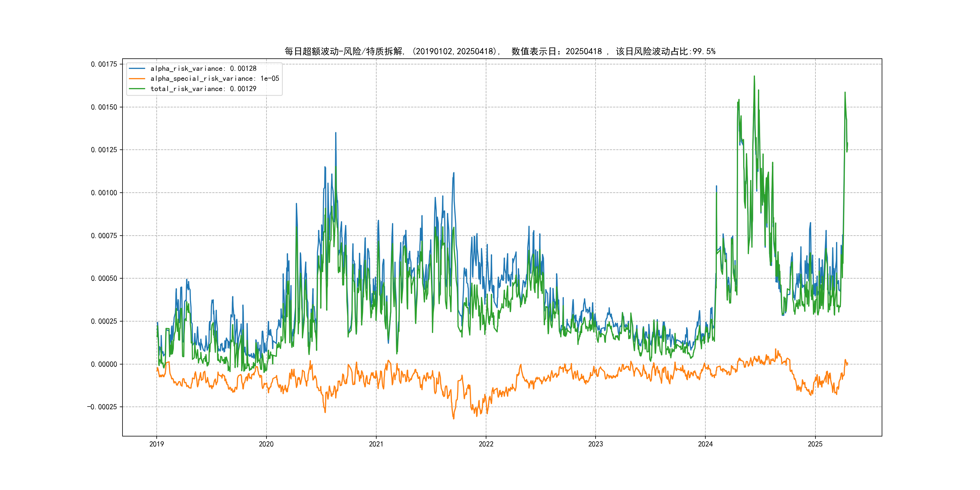Viewport: 980px width, 490px height.
Task: Click the 2025 x-axis tick label
Action: (x=815, y=444)
